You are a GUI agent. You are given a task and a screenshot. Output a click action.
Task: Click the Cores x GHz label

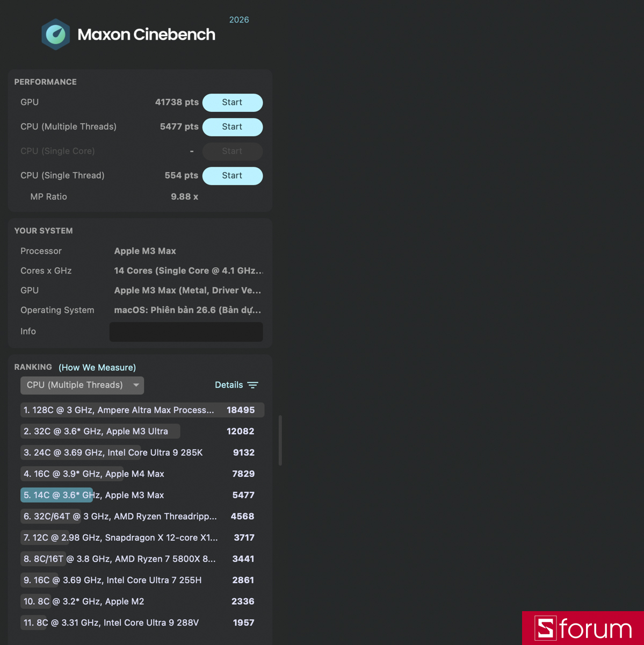pos(46,271)
